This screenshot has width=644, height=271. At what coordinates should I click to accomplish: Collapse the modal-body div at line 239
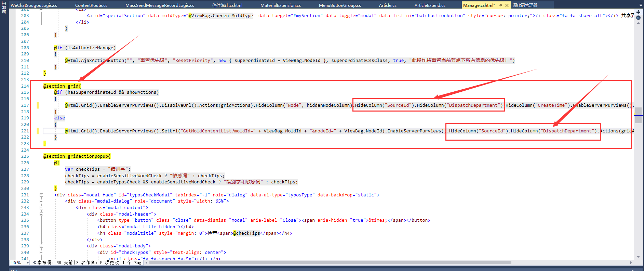click(41, 246)
